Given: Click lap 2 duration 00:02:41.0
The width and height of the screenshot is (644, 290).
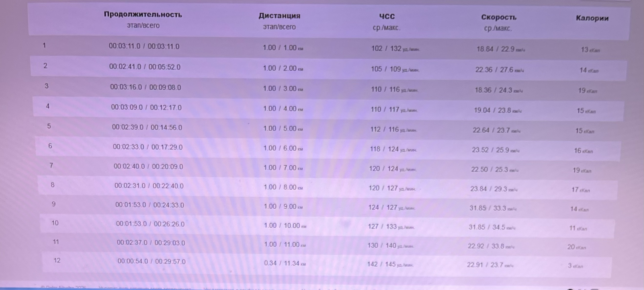Looking at the screenshot, I should (x=125, y=67).
